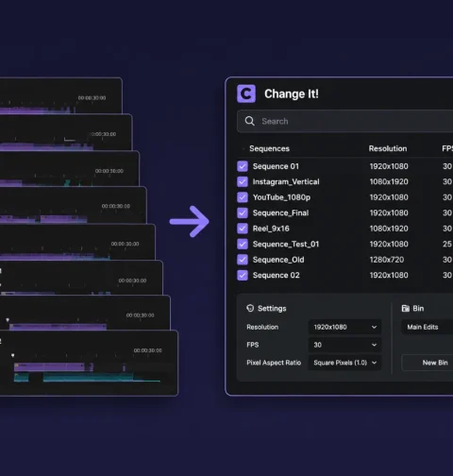Uncheck the Instagram_Vertical checkbox
The image size is (453, 476).
tap(243, 181)
